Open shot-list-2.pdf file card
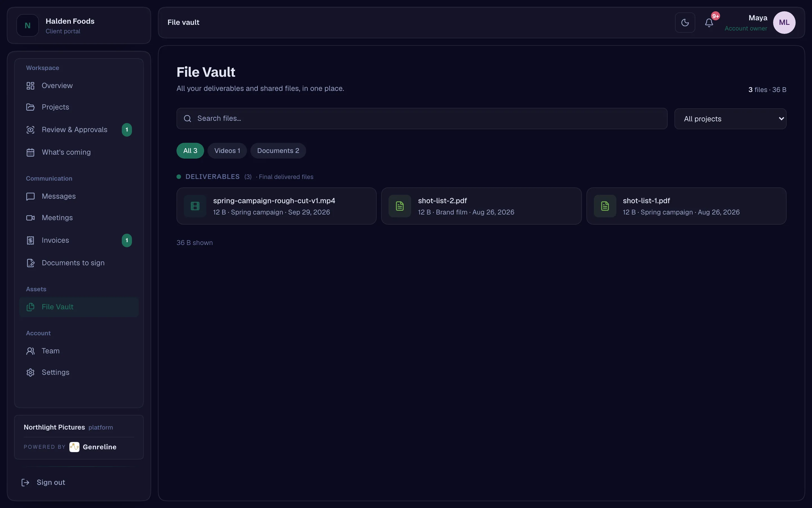Image resolution: width=812 pixels, height=508 pixels. coord(481,206)
